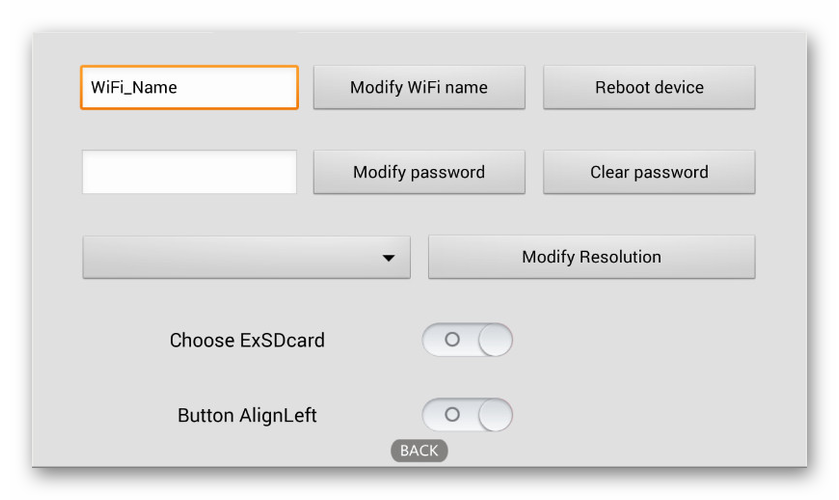Focus the empty password input box

(x=189, y=172)
